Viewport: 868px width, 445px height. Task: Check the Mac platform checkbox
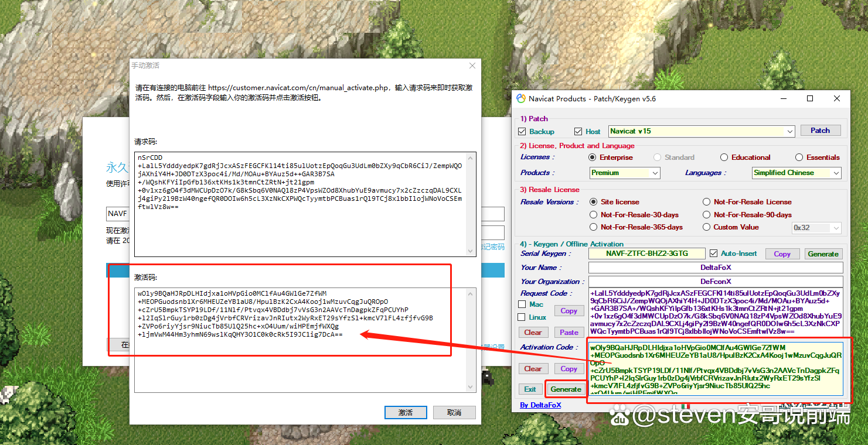point(522,304)
